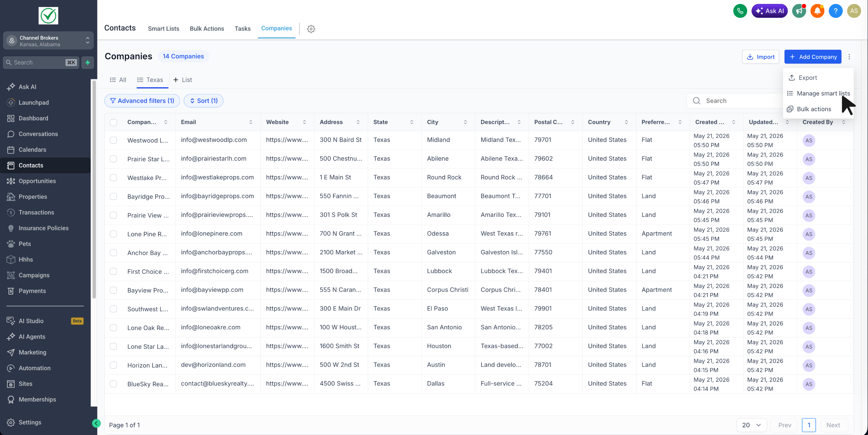Sort by the Website column
The width and height of the screenshot is (868, 435).
[304, 122]
